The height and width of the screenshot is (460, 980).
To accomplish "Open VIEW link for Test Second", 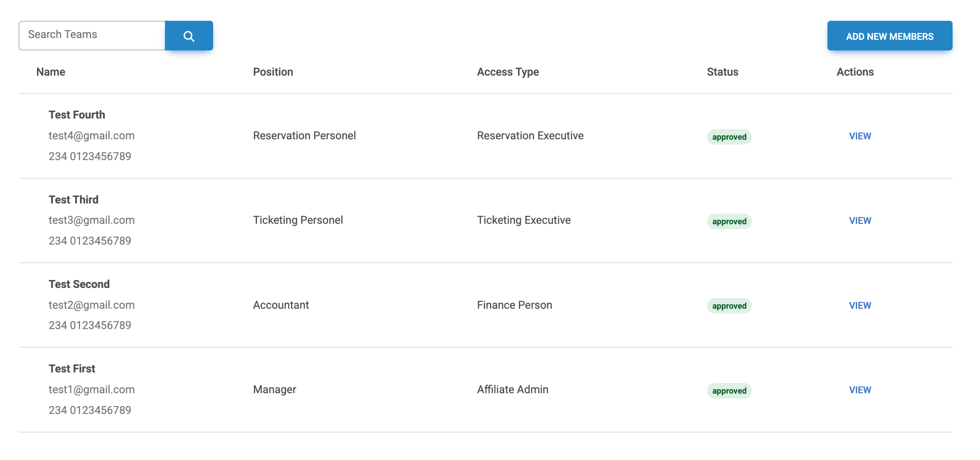I will (860, 306).
